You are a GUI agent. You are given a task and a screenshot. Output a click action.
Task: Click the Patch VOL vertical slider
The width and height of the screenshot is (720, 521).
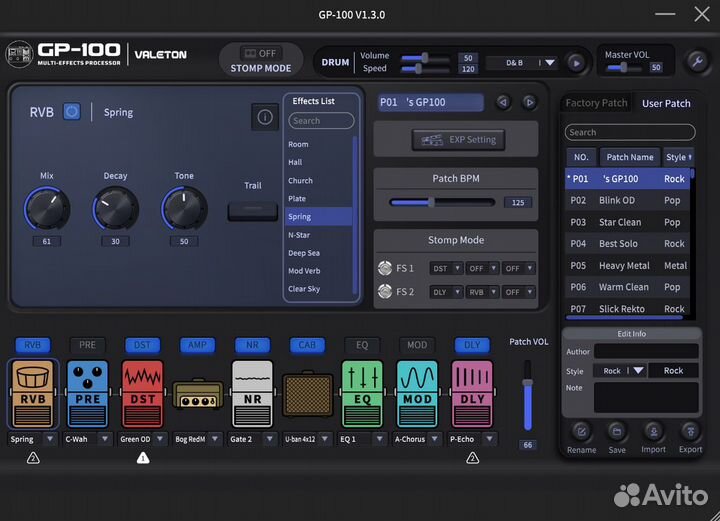coord(528,396)
